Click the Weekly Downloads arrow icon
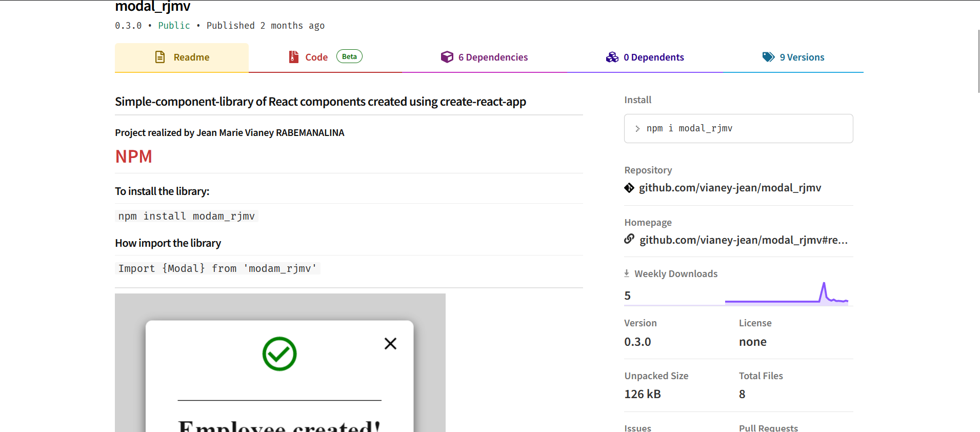This screenshot has height=432, width=980. 627,273
